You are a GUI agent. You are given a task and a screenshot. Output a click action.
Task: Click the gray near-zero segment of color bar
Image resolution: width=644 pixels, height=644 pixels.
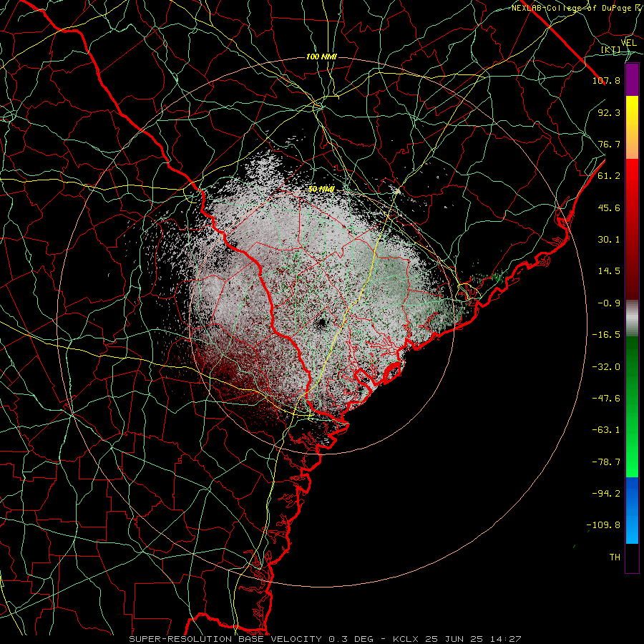point(632,316)
